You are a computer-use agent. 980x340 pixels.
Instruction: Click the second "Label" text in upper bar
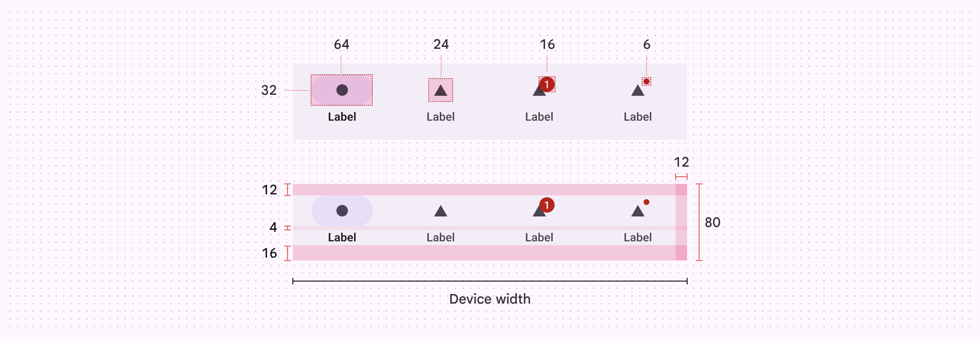440,117
